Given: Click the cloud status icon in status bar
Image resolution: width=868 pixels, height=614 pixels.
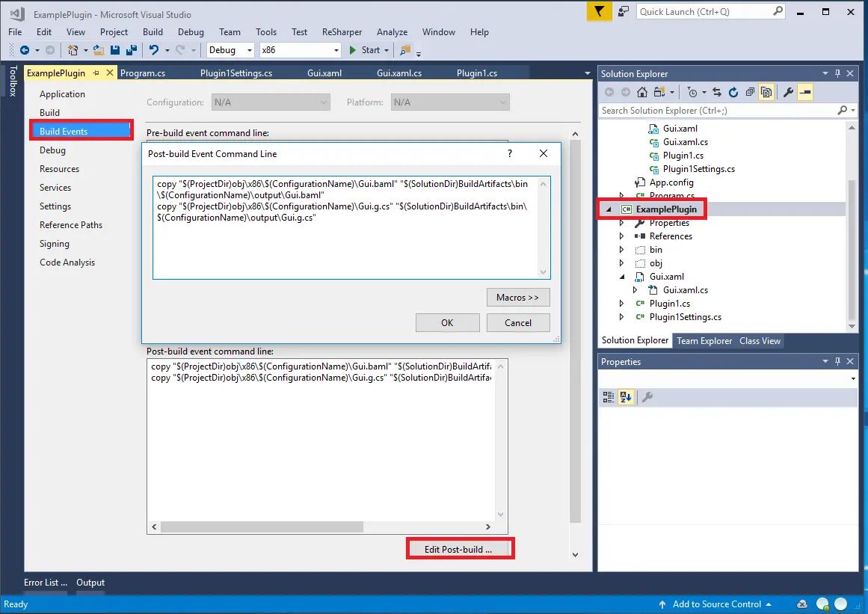Looking at the screenshot, I should [x=801, y=604].
